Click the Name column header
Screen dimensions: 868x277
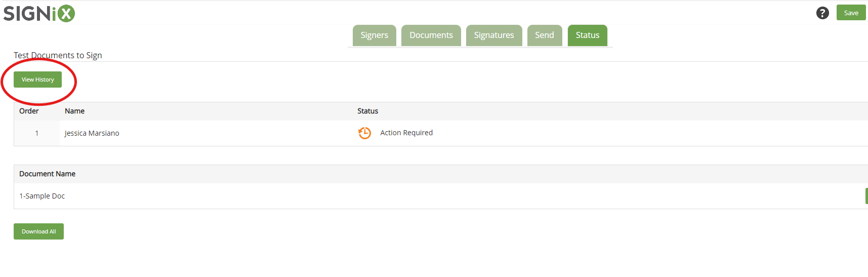click(74, 111)
